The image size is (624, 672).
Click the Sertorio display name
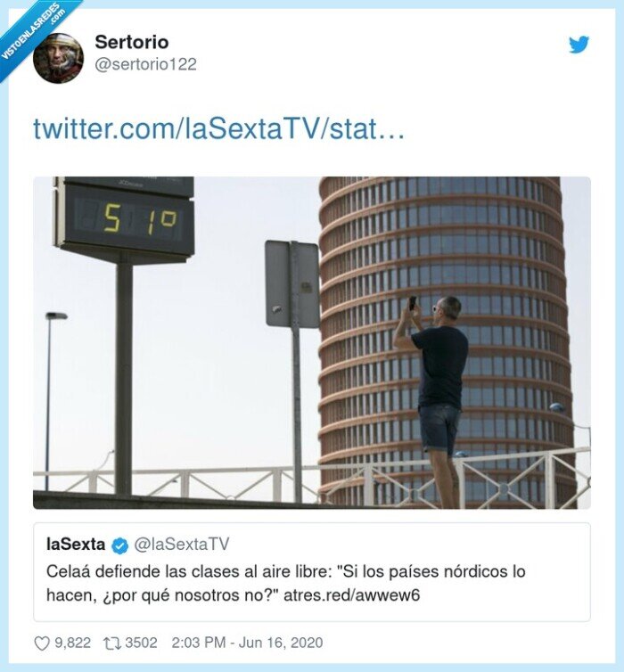pyautogui.click(x=132, y=42)
